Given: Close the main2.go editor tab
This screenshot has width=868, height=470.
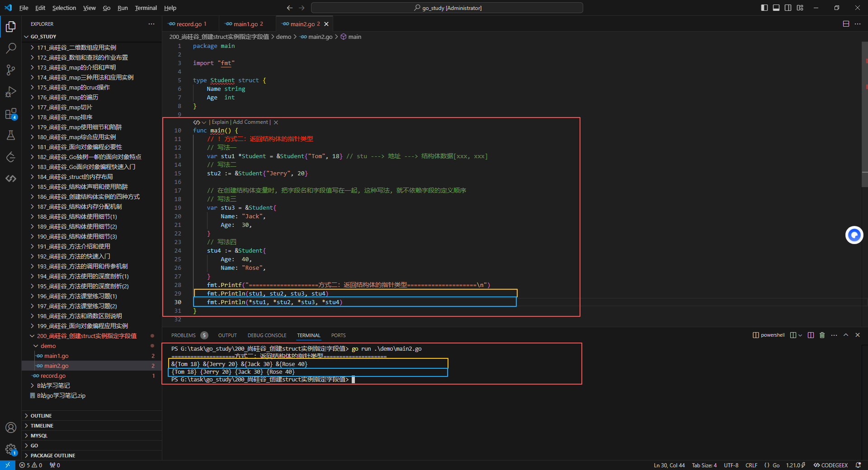Looking at the screenshot, I should [x=326, y=24].
